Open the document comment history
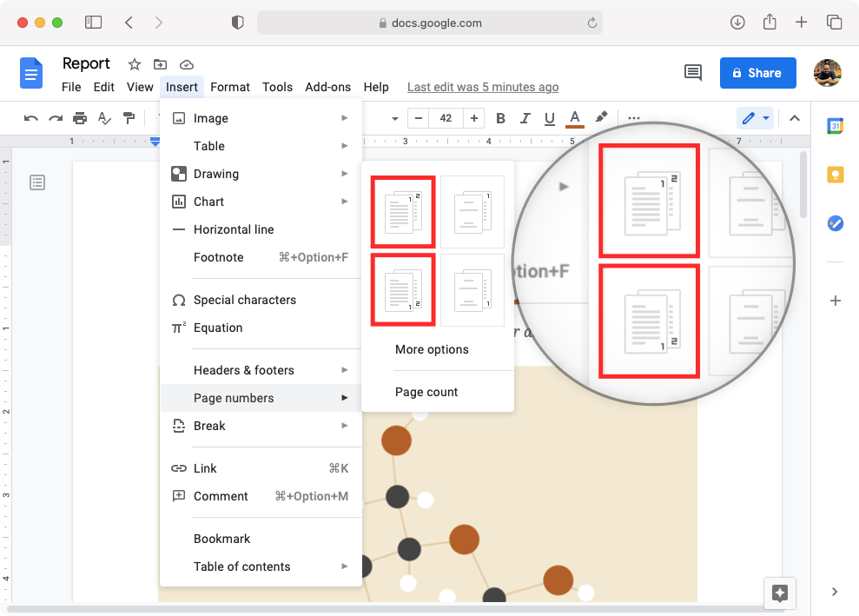This screenshot has height=616, width=859. pos(692,73)
